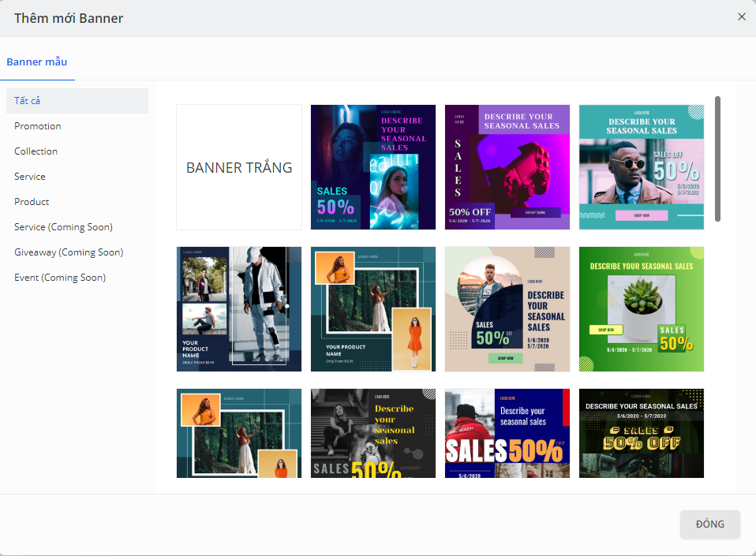Click the template list vertical scrollbar
This screenshot has height=556, width=756.
[x=717, y=159]
